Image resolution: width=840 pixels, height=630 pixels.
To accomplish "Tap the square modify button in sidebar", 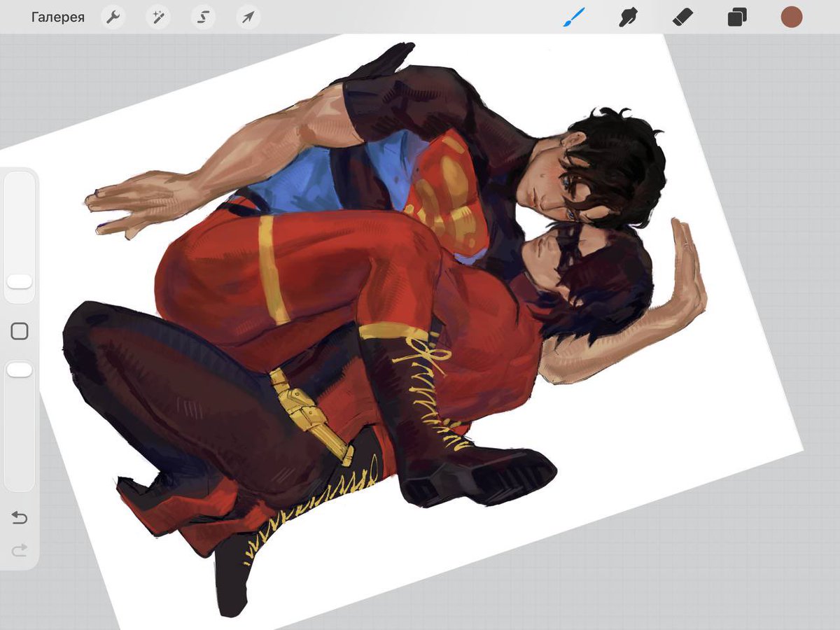I will click(x=20, y=331).
